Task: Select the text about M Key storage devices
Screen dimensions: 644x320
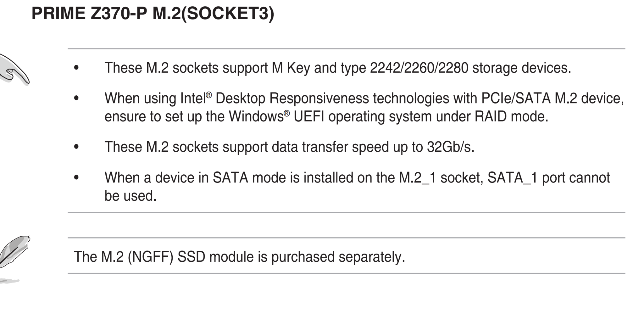Action: pos(338,68)
